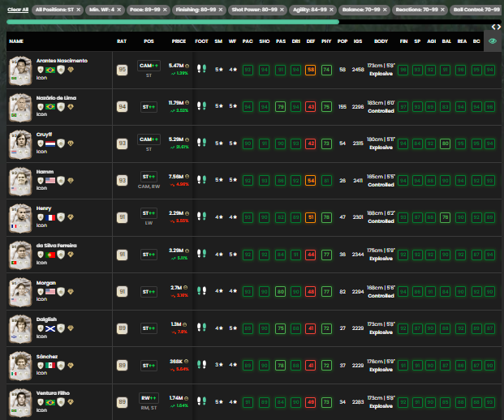
Task: Open the Arantes Nascimento player link
Action: pyautogui.click(x=62, y=60)
